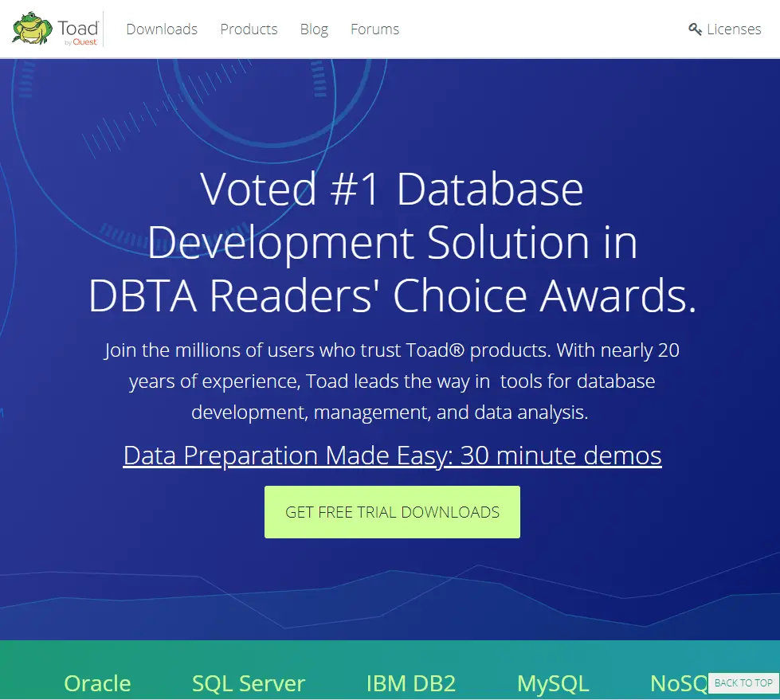780x700 pixels.
Task: Click the 'Join the millions of users' paragraph
Action: tap(392, 381)
